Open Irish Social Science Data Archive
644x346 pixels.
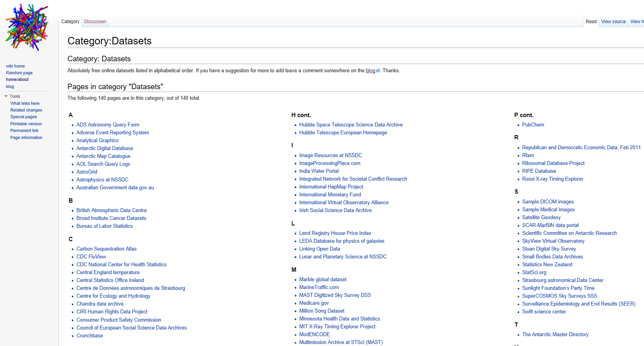(x=336, y=210)
